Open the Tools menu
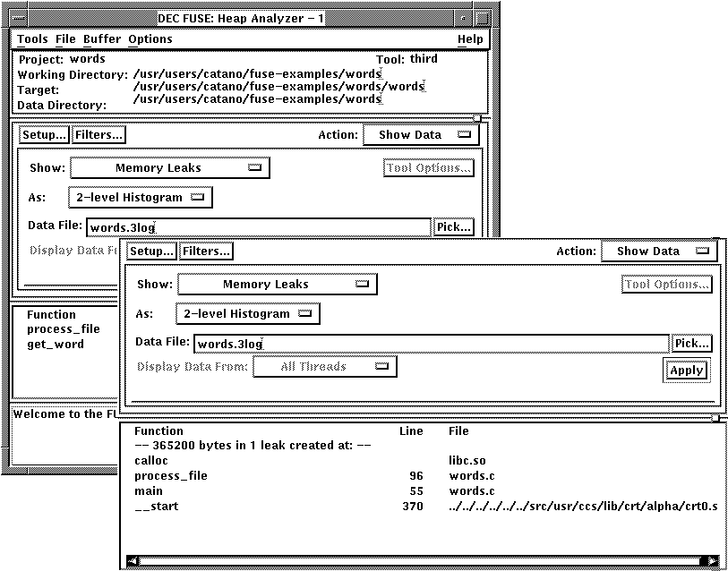The height and width of the screenshot is (571, 728). pos(32,39)
